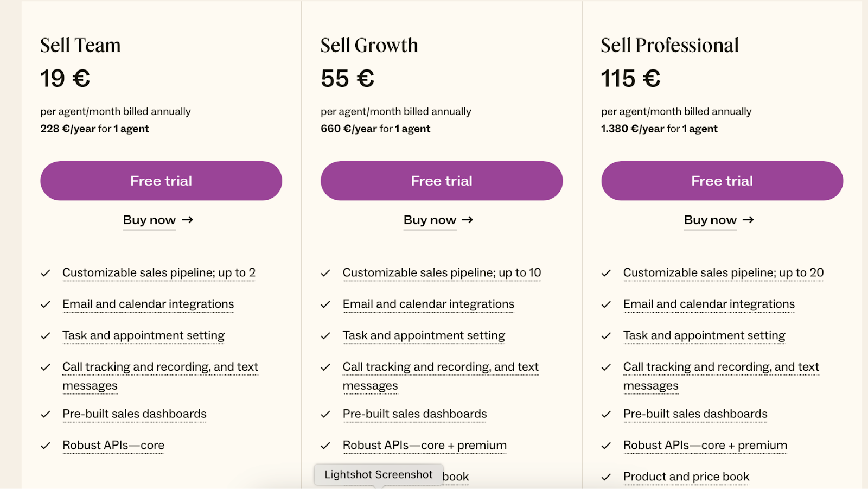Screen dimensions: 868x489
Task: Click the arrow icon in Sell Professional's Buy now
Action: pos(748,220)
